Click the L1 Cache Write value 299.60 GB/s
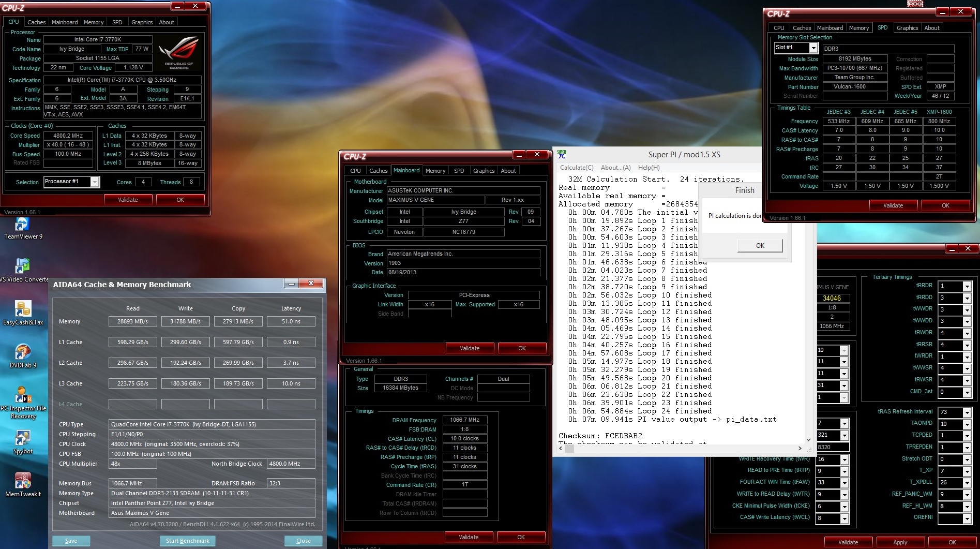The height and width of the screenshot is (549, 980). pos(186,342)
